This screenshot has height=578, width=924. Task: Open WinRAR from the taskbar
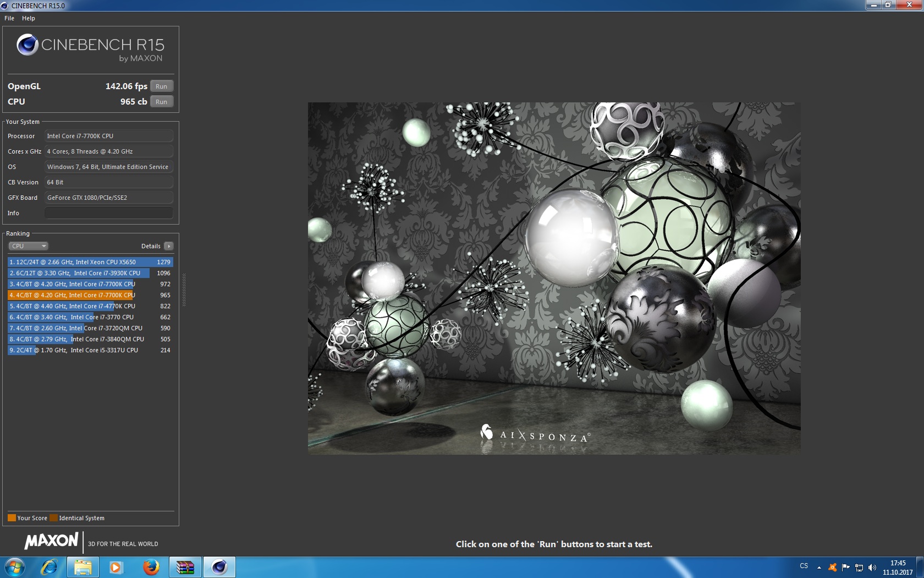(x=185, y=567)
